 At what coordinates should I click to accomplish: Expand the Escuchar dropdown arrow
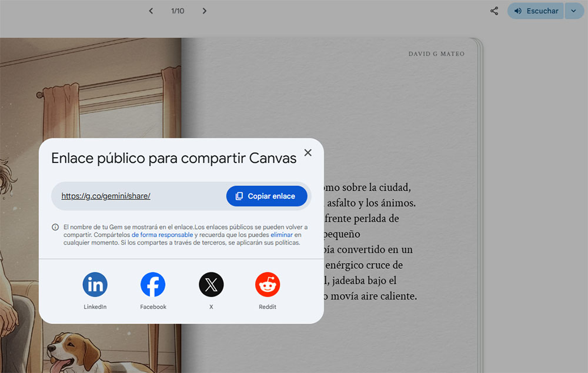(x=574, y=11)
